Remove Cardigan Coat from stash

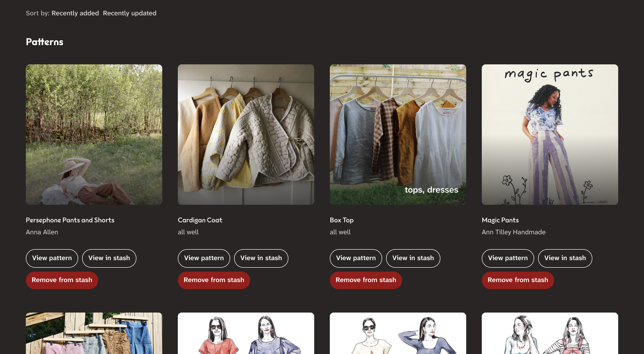point(214,280)
